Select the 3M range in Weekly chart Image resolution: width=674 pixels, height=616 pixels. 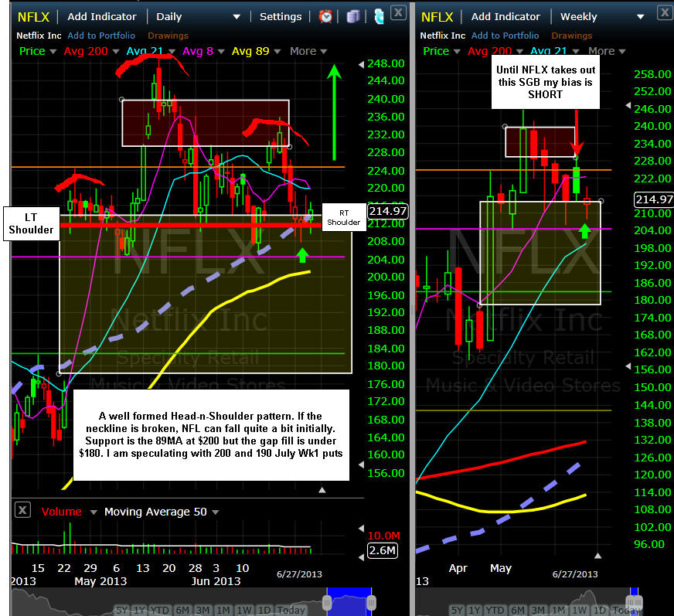pyautogui.click(x=538, y=610)
